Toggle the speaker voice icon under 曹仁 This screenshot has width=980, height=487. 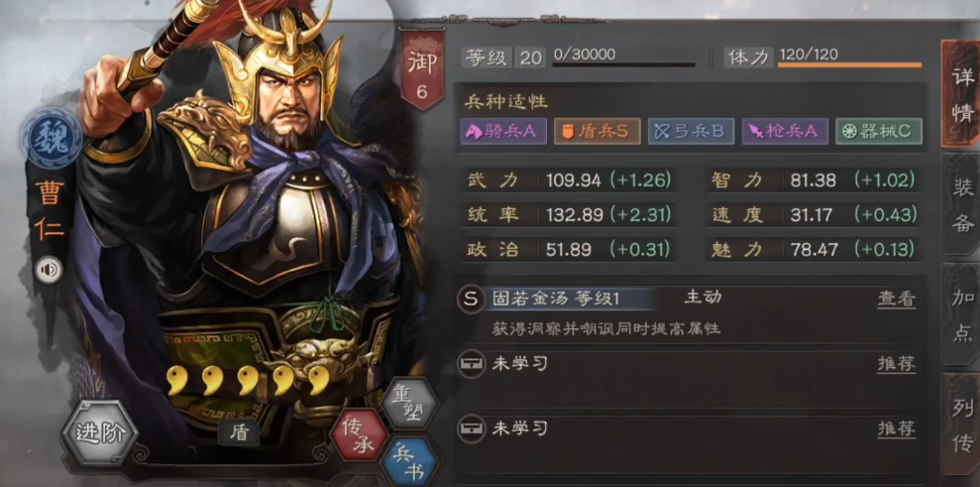[49, 270]
